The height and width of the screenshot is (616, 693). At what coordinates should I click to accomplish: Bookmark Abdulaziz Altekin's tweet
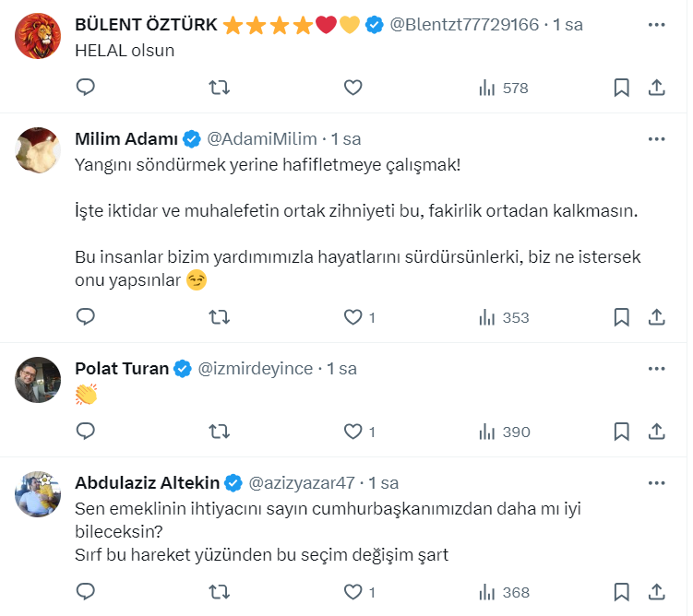point(622,592)
